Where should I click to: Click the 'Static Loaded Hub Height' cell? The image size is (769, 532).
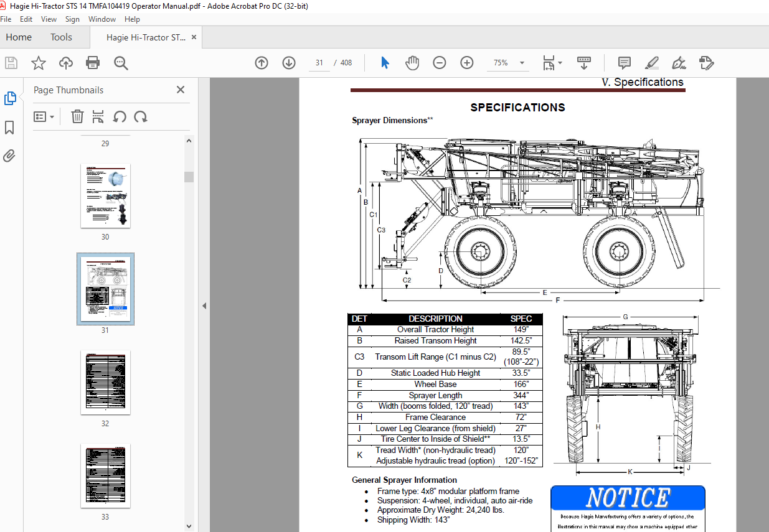[x=435, y=373]
